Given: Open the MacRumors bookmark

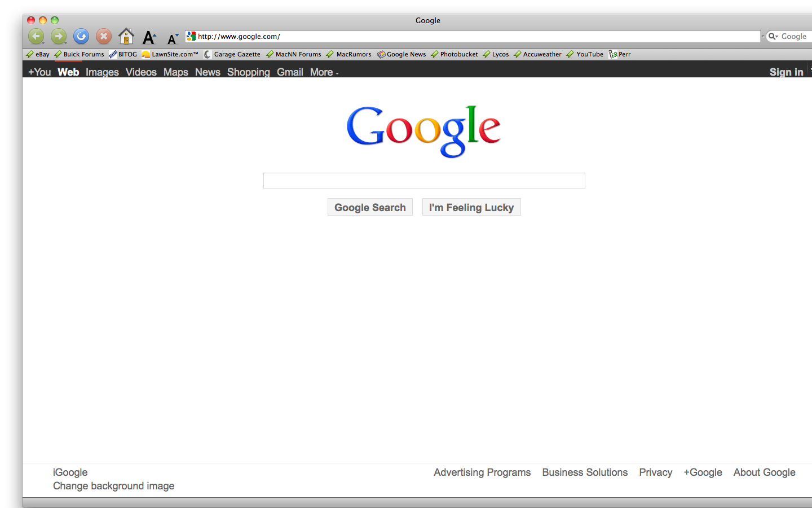Looking at the screenshot, I should [x=349, y=54].
